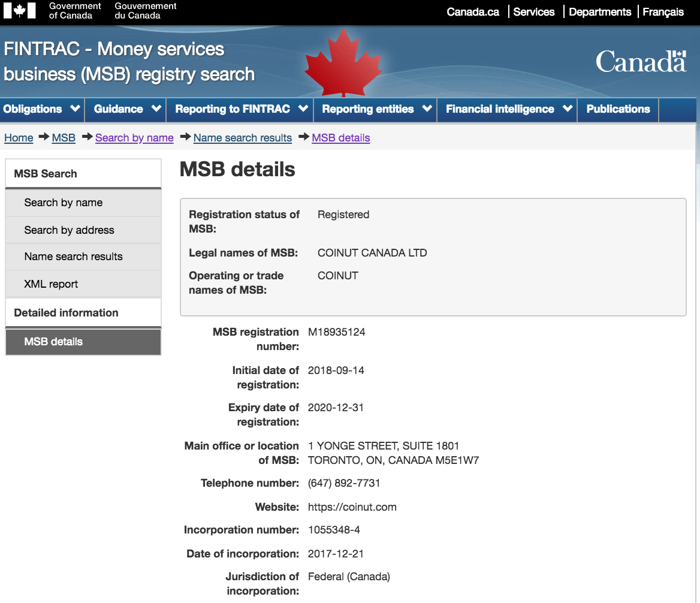The height and width of the screenshot is (603, 700).
Task: Expand the Guidance menu chevron
Action: click(156, 108)
